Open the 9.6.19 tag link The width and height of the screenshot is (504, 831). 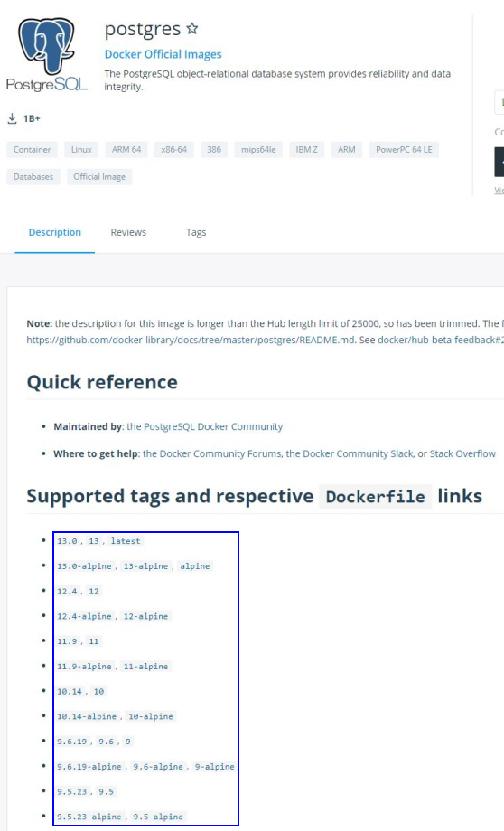coord(72,742)
